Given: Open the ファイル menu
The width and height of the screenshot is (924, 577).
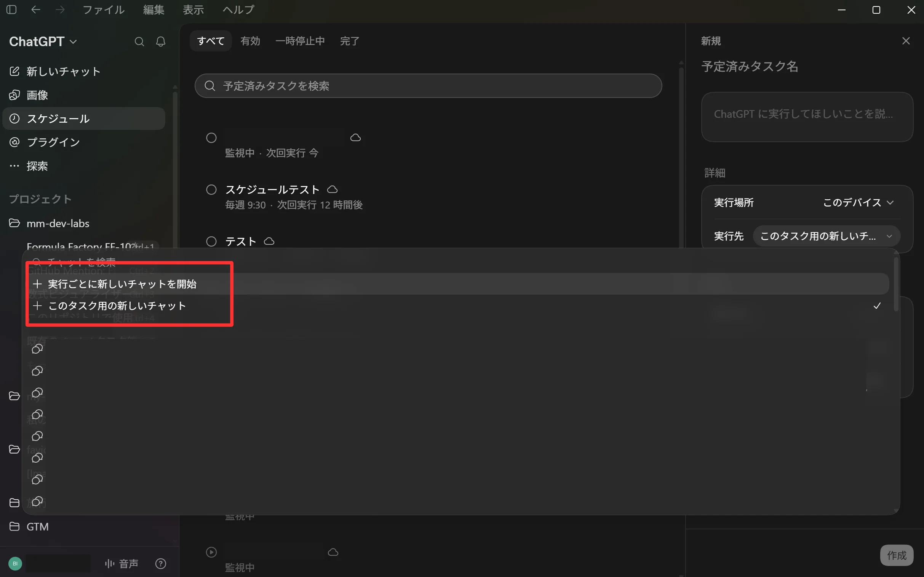Looking at the screenshot, I should click(x=104, y=10).
